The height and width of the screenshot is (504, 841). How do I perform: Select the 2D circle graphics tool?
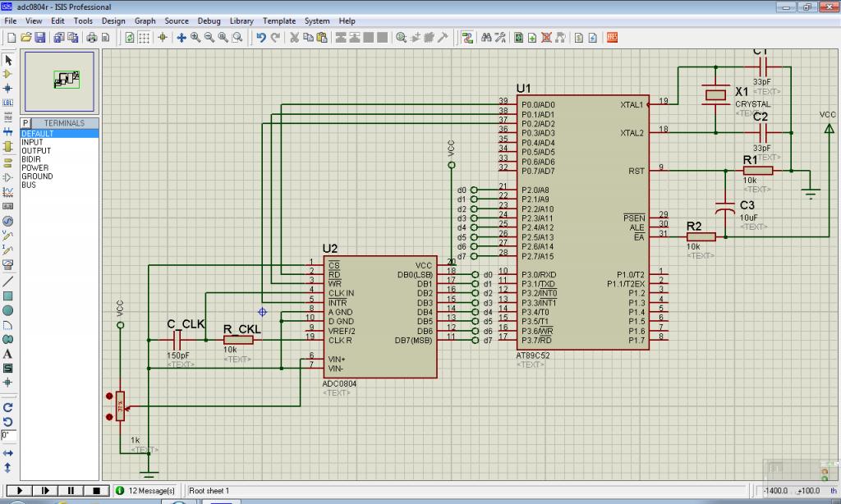(x=8, y=310)
